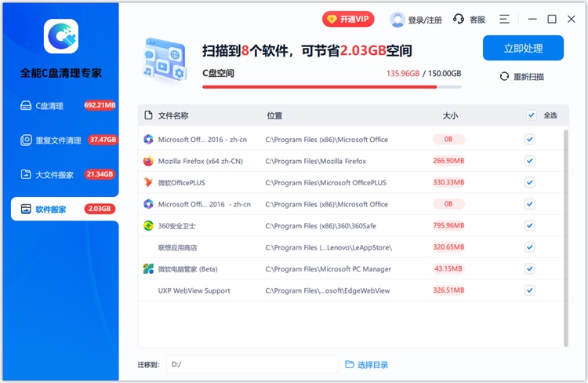The image size is (588, 383).
Task: Select the 软件搬家 tab
Action: [x=64, y=209]
